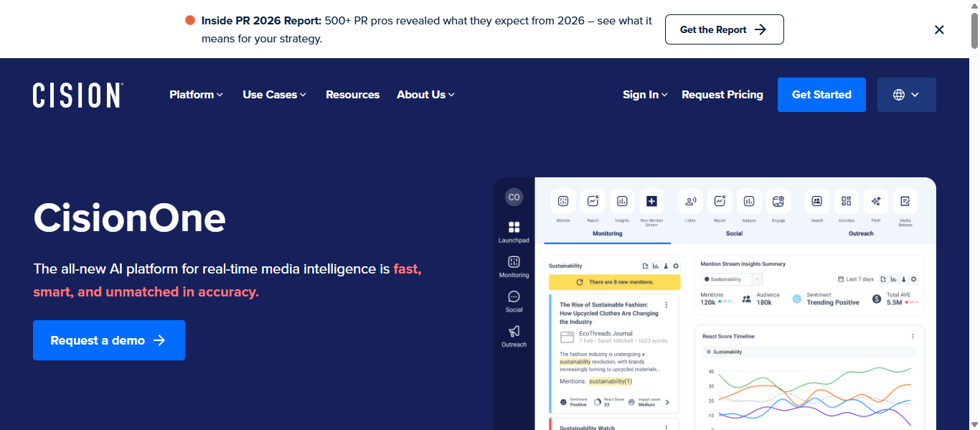Open the Sign In dropdown
Viewport: 980px width, 430px height.
coord(644,95)
